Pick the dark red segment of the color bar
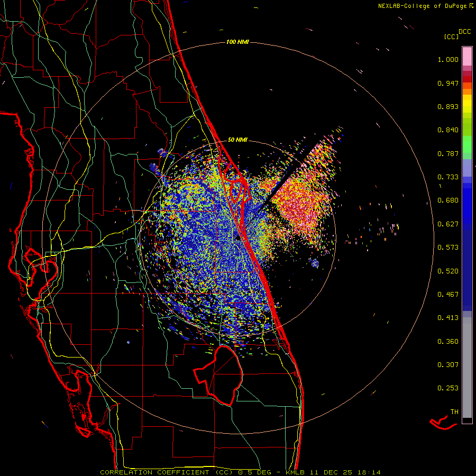This screenshot has height=476, width=476. [467, 79]
